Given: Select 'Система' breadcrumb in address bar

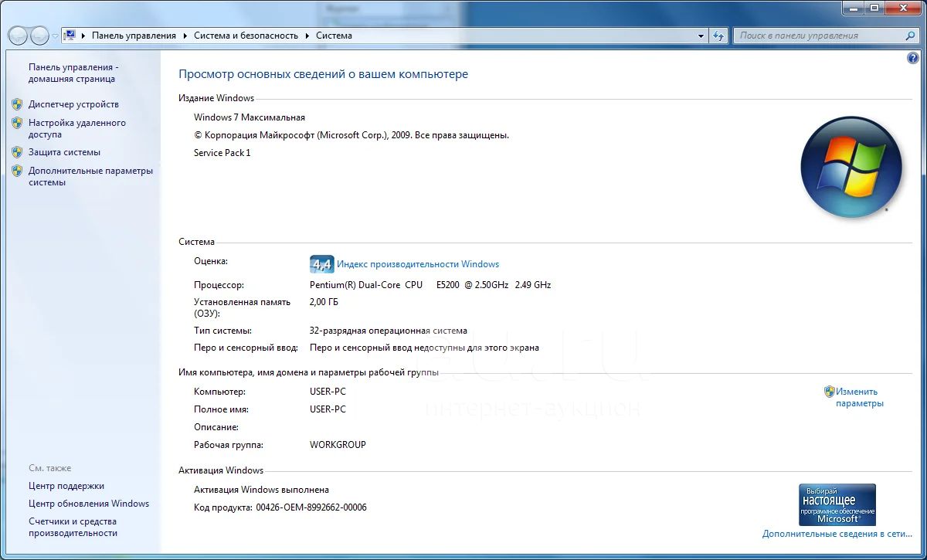Looking at the screenshot, I should [334, 36].
